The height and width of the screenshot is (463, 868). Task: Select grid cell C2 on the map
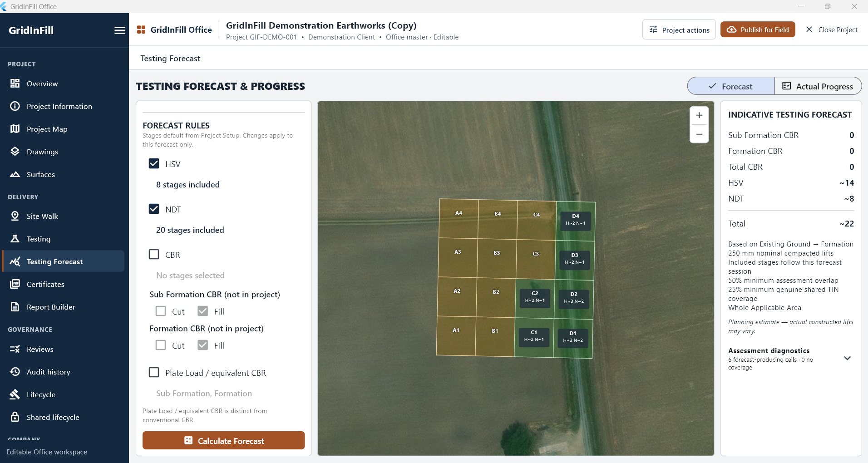[535, 298]
